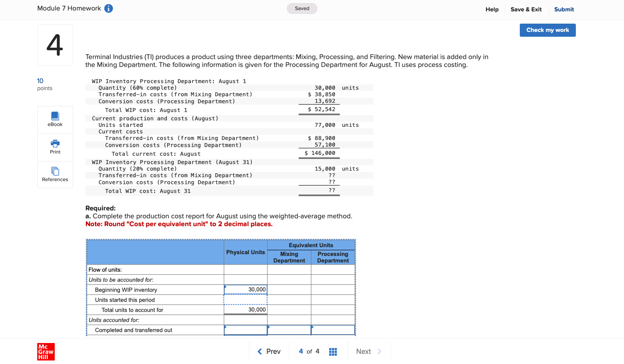Click the large question number 4 box

point(55,45)
